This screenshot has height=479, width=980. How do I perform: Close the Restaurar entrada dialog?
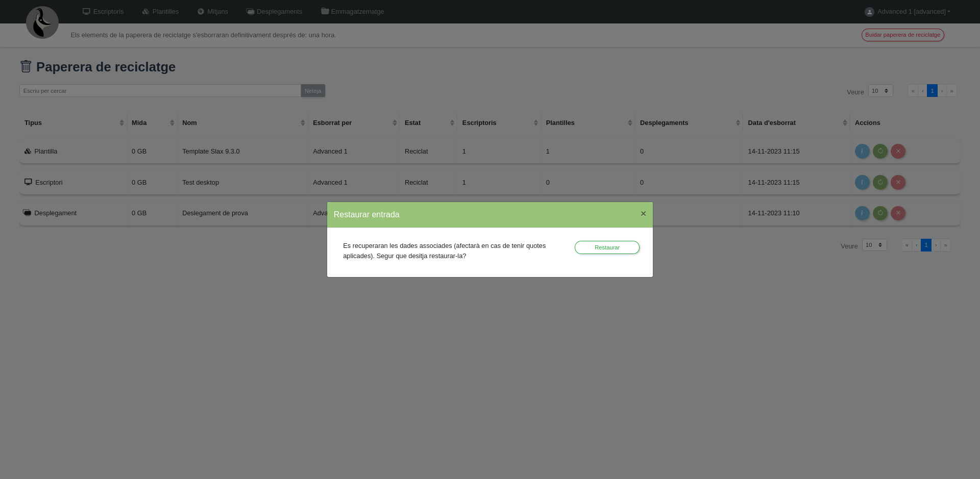point(643,214)
